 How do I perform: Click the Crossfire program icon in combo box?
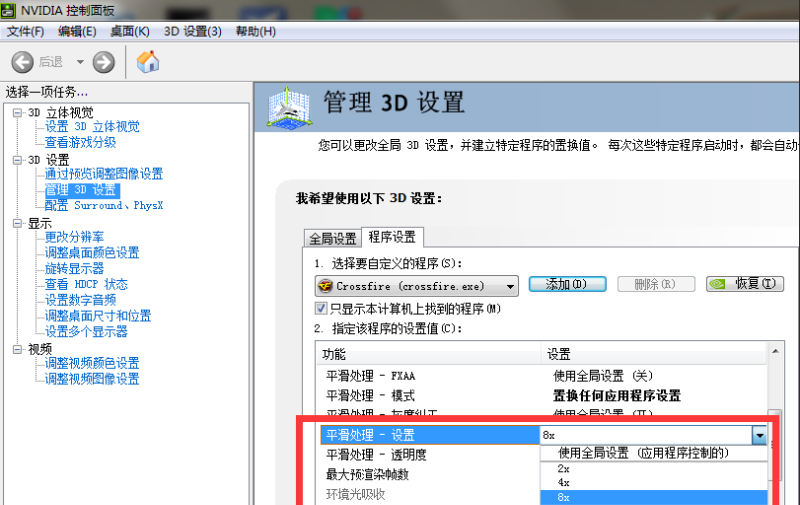point(325,286)
